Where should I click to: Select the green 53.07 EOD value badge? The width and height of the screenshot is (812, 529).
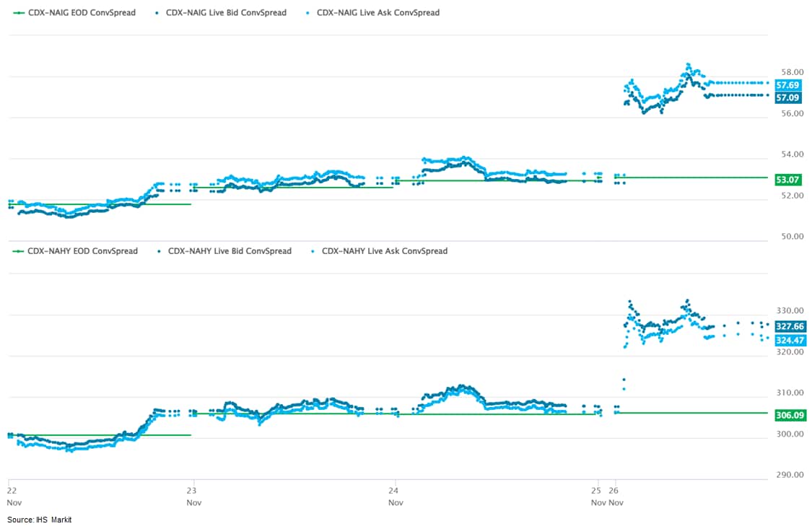point(787,179)
